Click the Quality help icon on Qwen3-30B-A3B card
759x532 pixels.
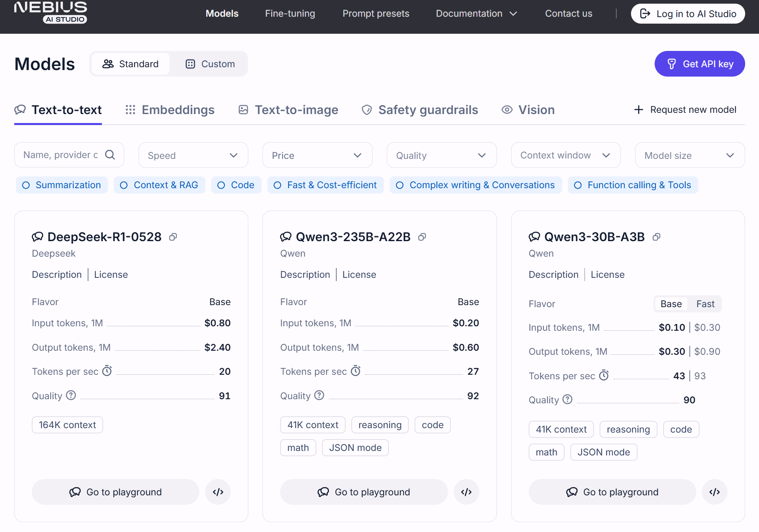click(567, 399)
